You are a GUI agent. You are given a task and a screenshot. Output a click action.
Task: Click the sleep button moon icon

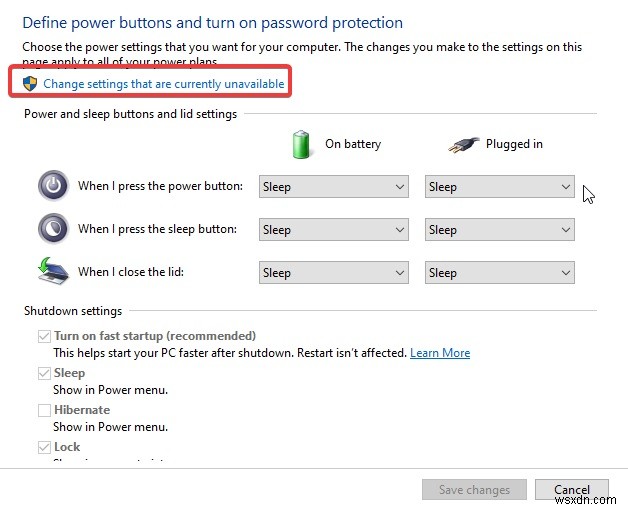coord(53,229)
